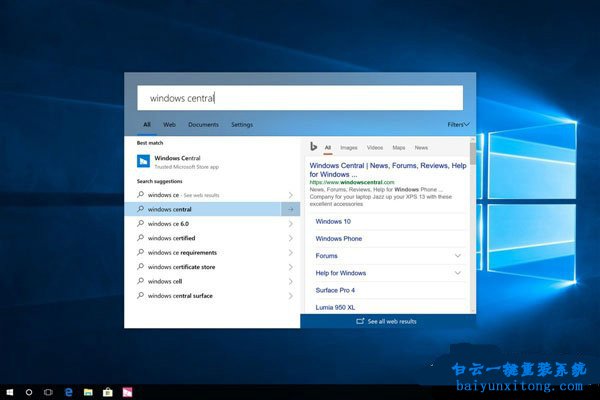
Task: Open Windows Central News Forums Reviews result title
Action: click(x=388, y=170)
